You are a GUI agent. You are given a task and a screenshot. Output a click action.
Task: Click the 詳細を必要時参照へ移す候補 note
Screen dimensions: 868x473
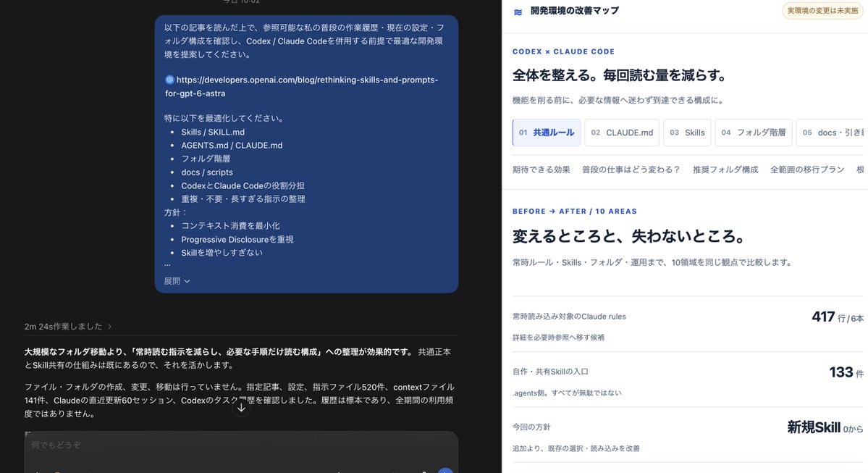pos(559,338)
